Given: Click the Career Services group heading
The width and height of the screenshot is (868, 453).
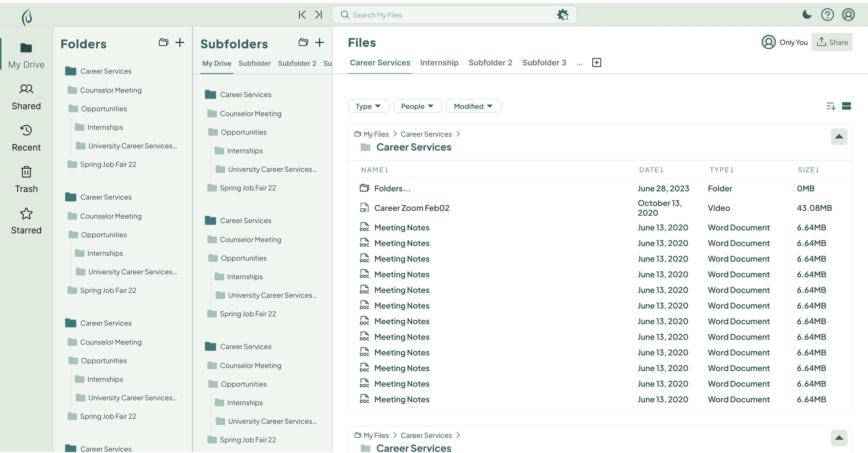Looking at the screenshot, I should point(414,147).
